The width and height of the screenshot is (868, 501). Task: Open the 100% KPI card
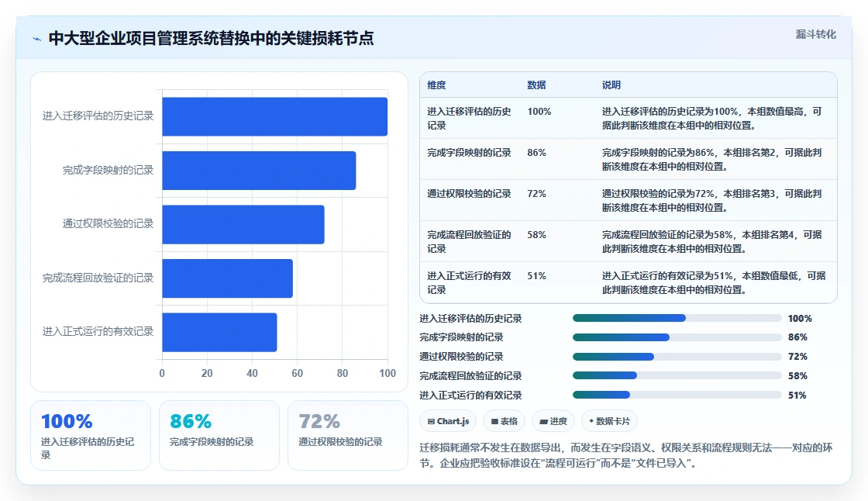point(90,436)
